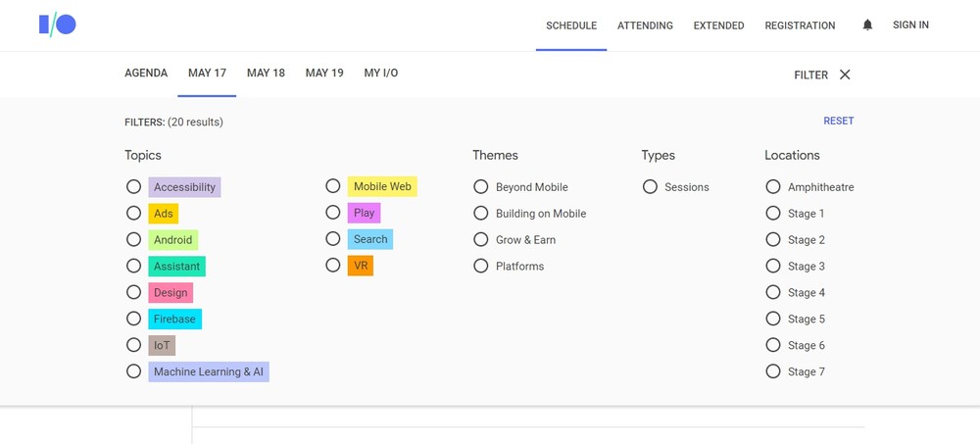Click the Google I/O logo
The image size is (980, 444).
pyautogui.click(x=58, y=25)
